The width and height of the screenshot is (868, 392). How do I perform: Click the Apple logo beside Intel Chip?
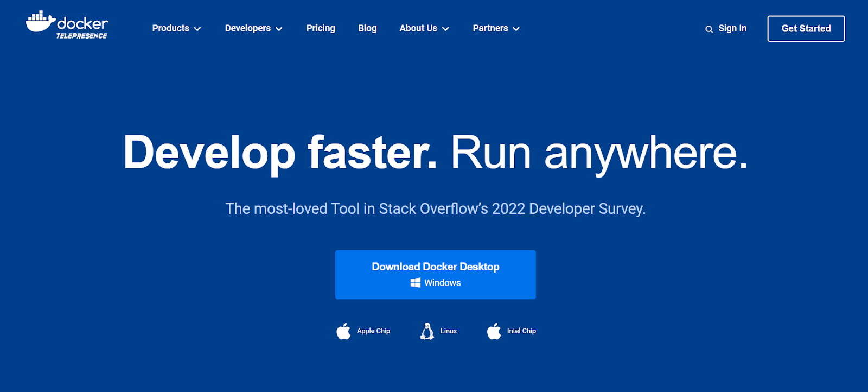(x=494, y=331)
